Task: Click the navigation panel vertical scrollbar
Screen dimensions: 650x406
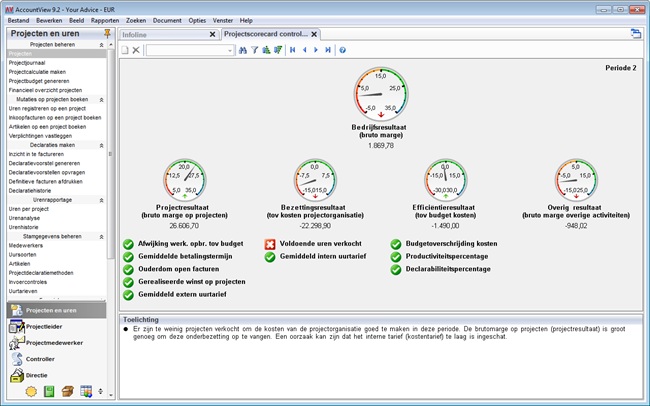Action: point(111,154)
